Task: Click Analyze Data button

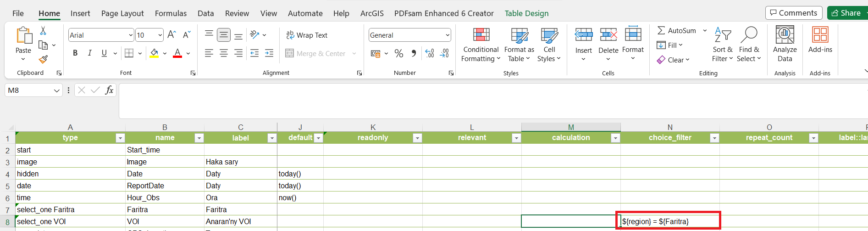Action: (785, 45)
